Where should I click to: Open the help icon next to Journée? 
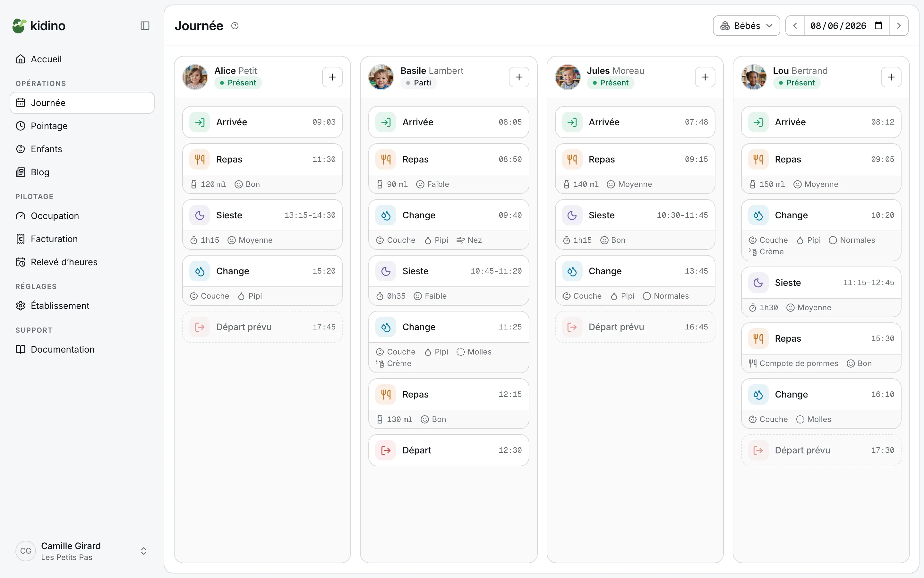(235, 26)
